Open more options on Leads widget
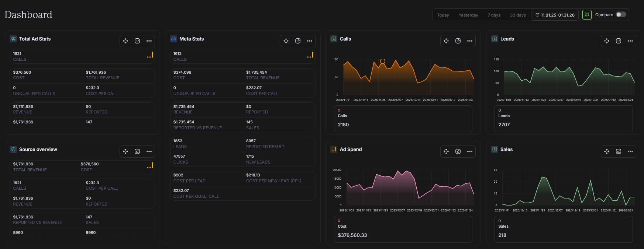Image resolution: width=644 pixels, height=249 pixels. tap(630, 41)
